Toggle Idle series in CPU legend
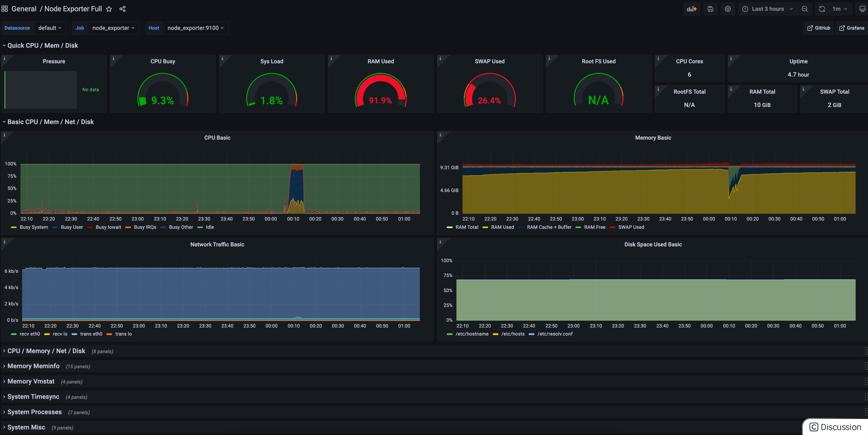 coord(210,227)
